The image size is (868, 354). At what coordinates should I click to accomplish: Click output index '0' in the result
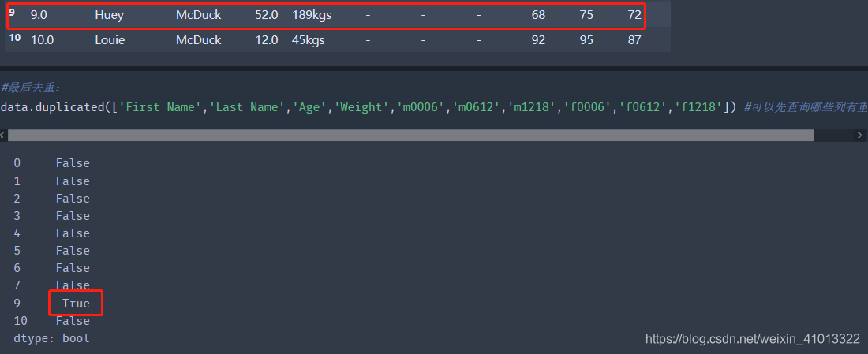click(17, 163)
